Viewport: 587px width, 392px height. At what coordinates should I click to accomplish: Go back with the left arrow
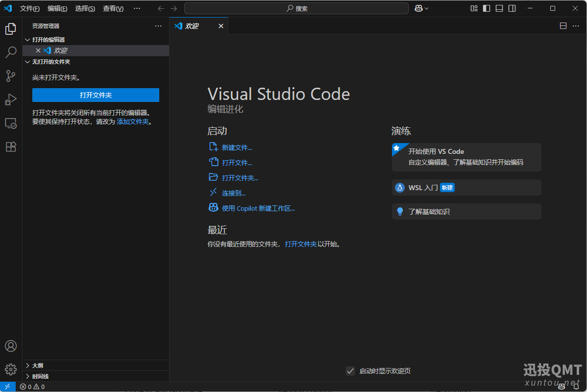click(x=161, y=8)
